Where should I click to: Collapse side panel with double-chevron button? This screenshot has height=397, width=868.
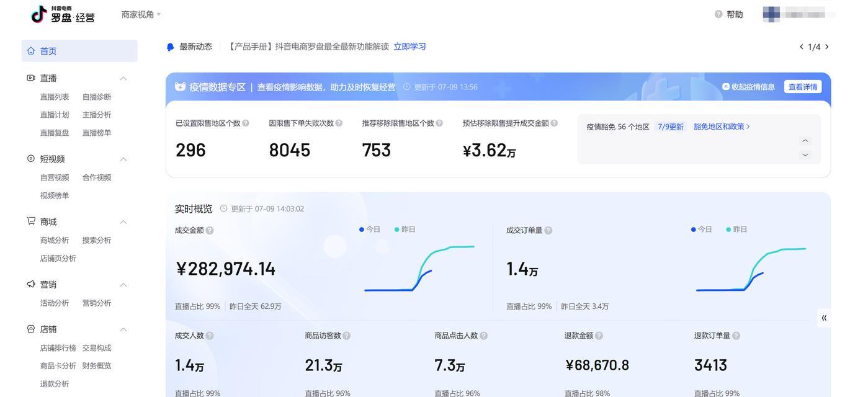(x=824, y=318)
